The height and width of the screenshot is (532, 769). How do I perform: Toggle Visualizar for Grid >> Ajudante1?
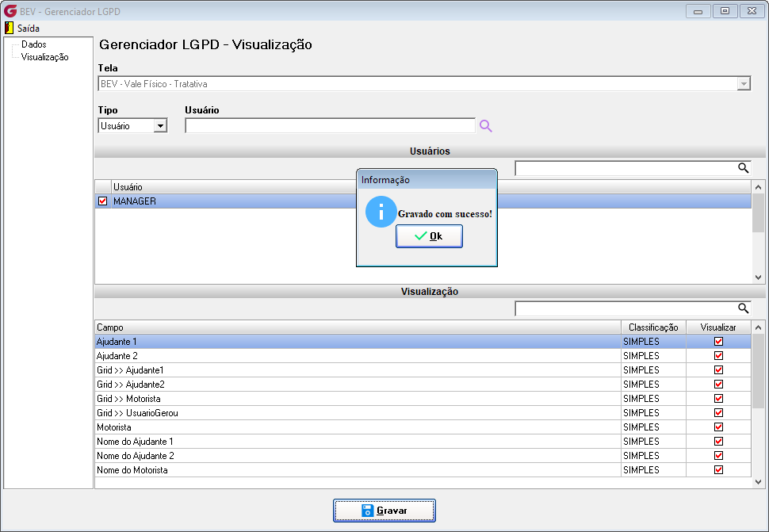[x=718, y=369]
